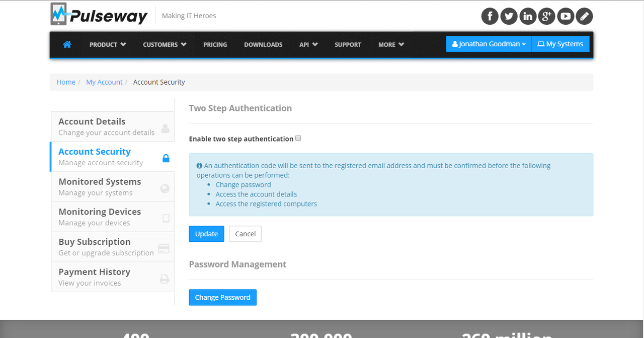Go to the Pricing menu item

[x=215, y=44]
